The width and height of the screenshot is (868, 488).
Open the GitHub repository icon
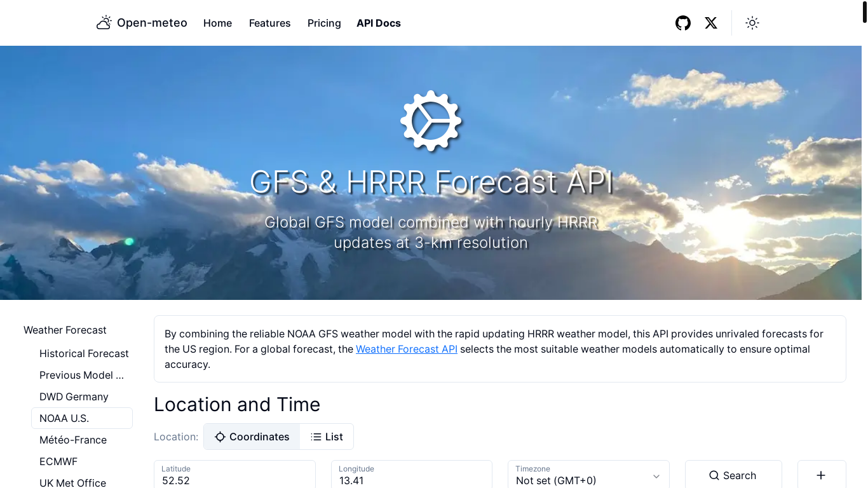[x=683, y=23]
